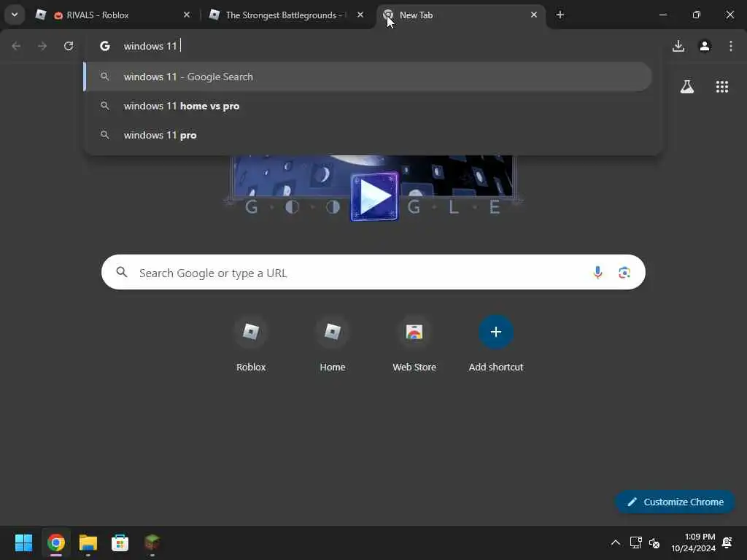Viewport: 747px width, 560px height.
Task: Open the Roblox shortcut tile
Action: [x=251, y=344]
